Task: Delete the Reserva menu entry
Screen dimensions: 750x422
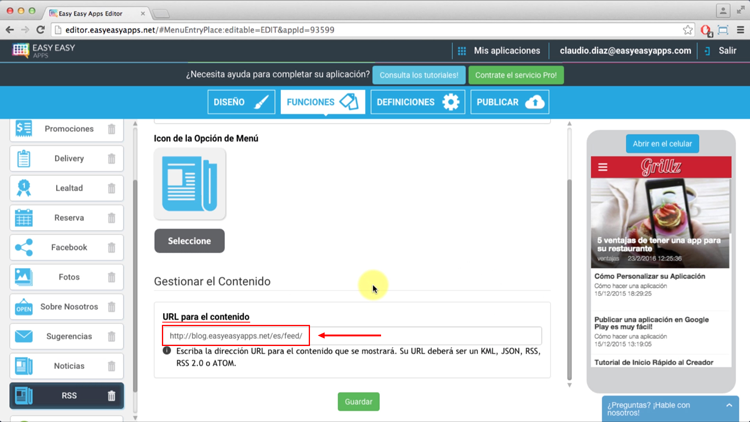Action: (111, 218)
